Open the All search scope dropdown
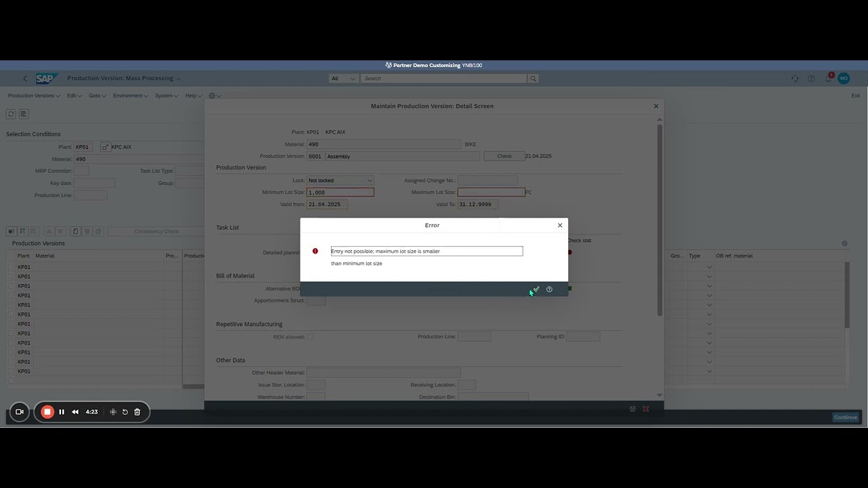 (343, 79)
